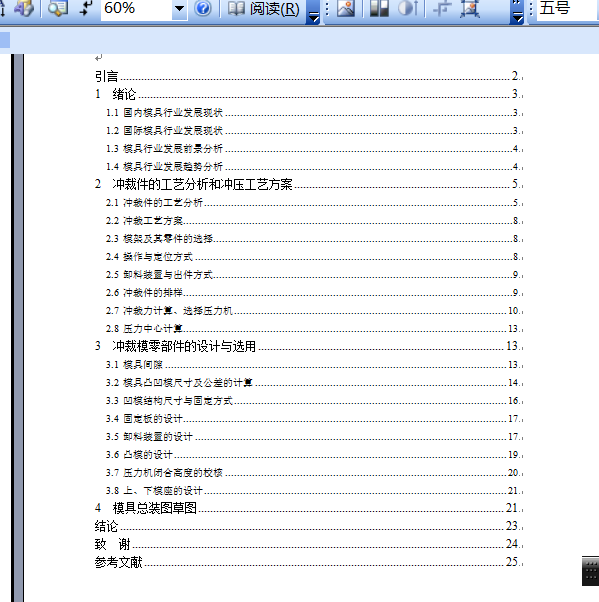Click '2.5 卸料装置与出件方式' entry
The image size is (599, 602).
314,275
